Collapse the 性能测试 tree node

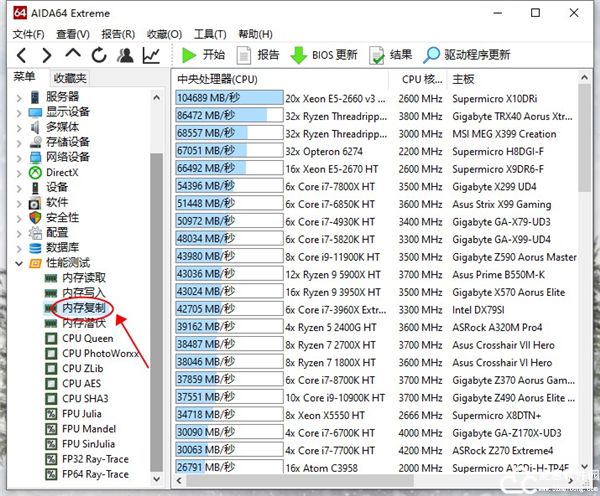click(x=19, y=263)
